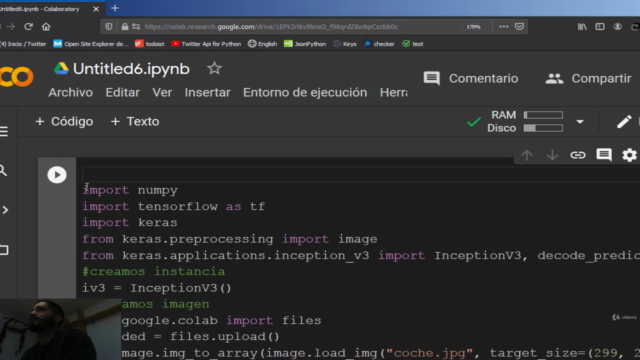Viewport: 640px width, 360px height.
Task: Open the Entorno de ejecución menu
Action: [305, 93]
